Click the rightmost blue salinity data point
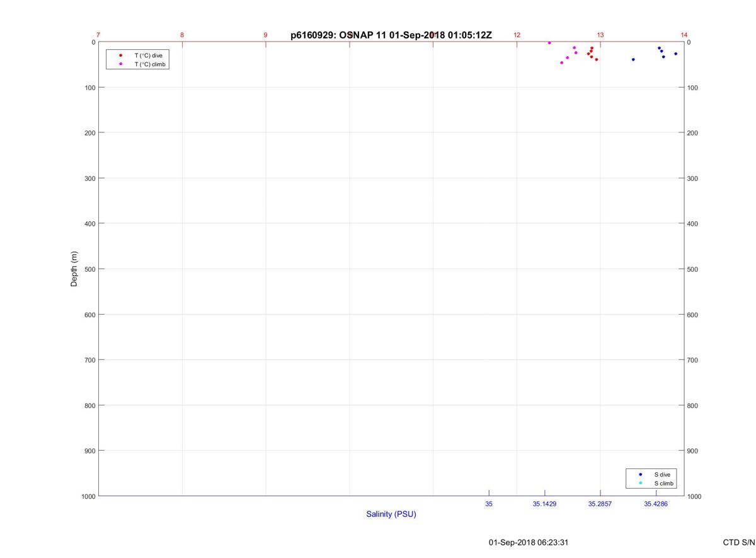 pos(676,54)
